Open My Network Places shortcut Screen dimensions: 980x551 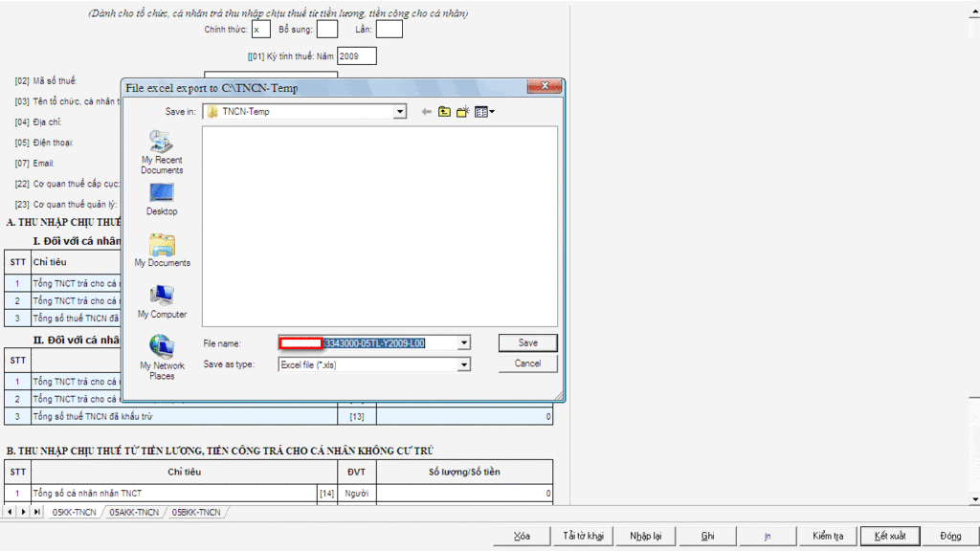pos(162,356)
